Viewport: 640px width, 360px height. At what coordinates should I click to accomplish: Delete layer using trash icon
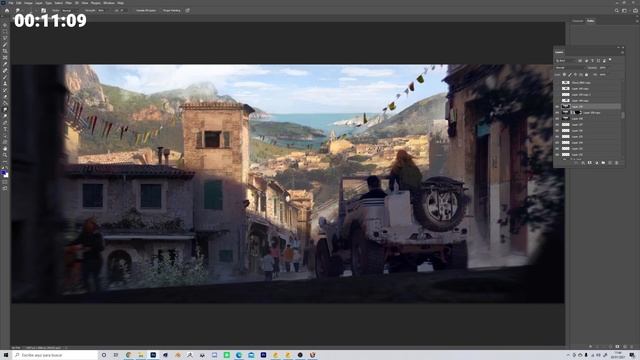616,162
